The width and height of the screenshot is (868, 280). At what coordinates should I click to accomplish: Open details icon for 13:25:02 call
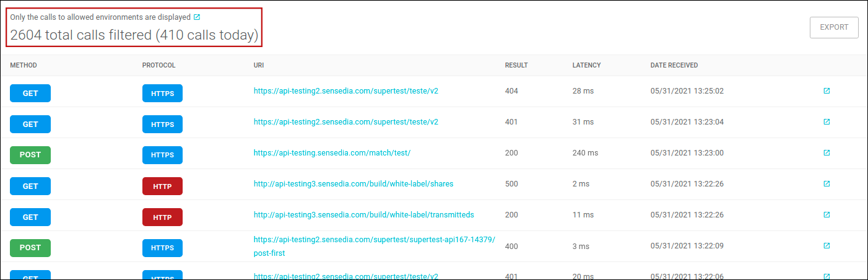click(827, 91)
